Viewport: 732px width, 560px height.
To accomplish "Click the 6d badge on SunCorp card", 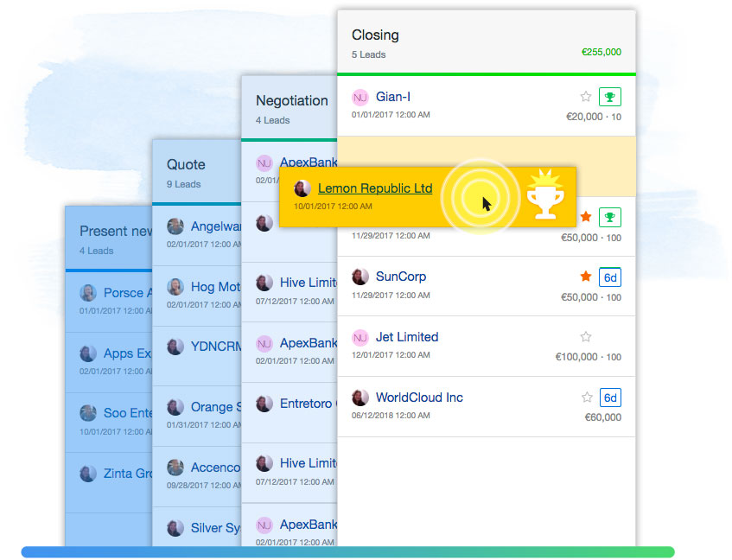I will point(610,277).
